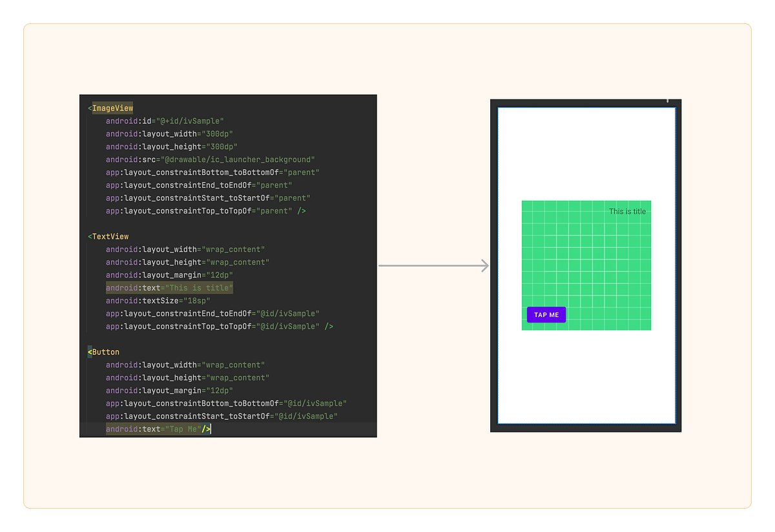This screenshot has width=775, height=532.
Task: Select the highlighted 'This is title' text attribute
Action: pos(169,288)
